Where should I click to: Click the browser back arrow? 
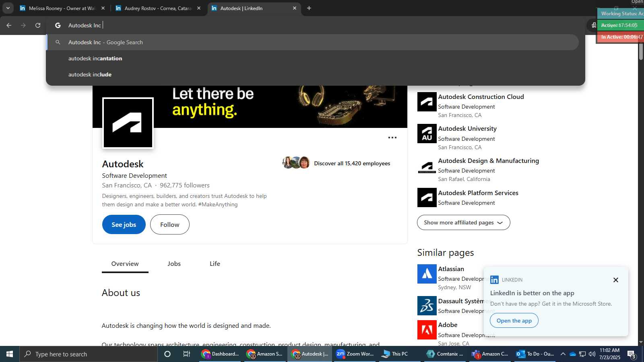(x=9, y=25)
